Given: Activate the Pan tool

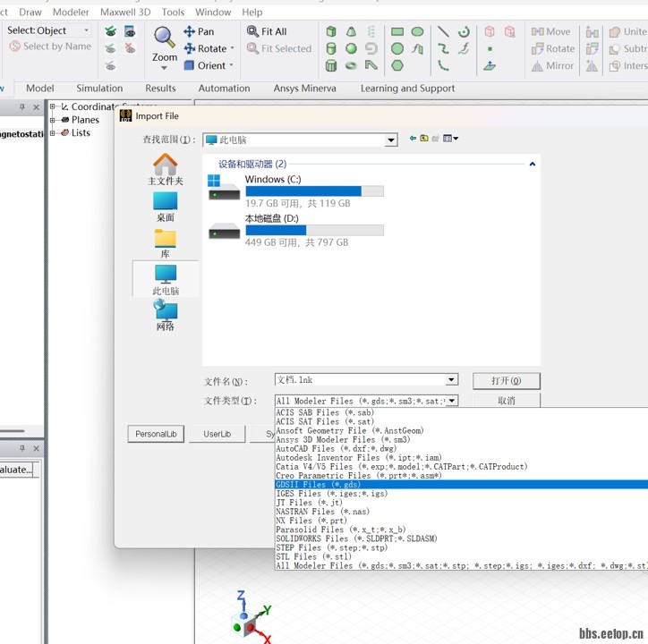Looking at the screenshot, I should pos(199,31).
